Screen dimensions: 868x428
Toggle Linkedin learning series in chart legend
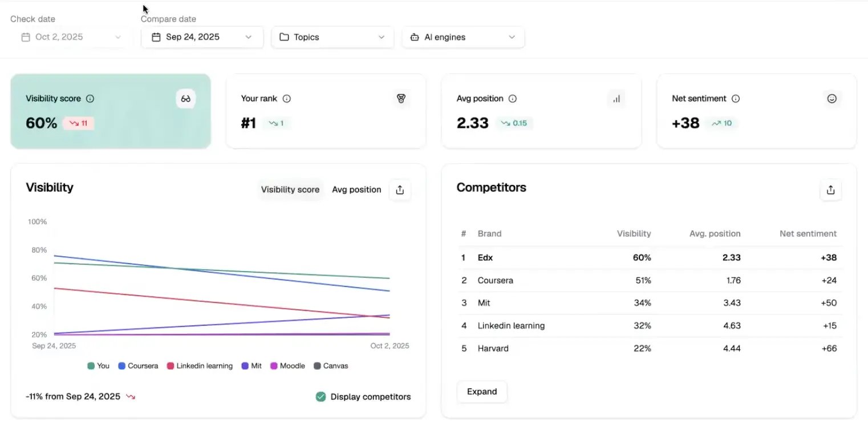[x=200, y=366]
